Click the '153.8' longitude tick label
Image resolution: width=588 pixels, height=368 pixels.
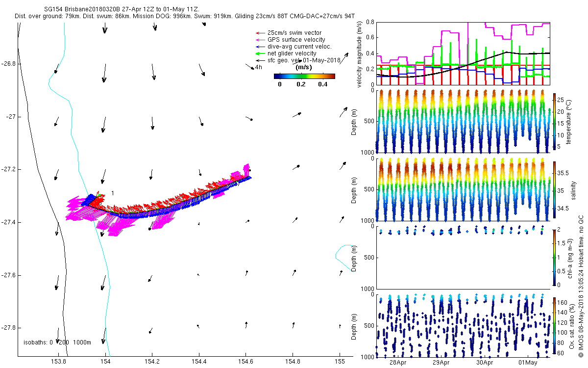click(x=58, y=362)
